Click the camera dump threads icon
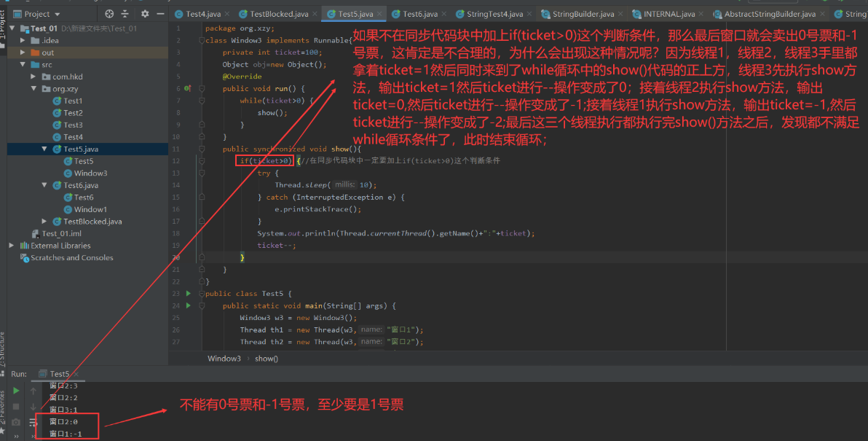Image resolution: width=868 pixels, height=441 pixels. pyautogui.click(x=16, y=422)
